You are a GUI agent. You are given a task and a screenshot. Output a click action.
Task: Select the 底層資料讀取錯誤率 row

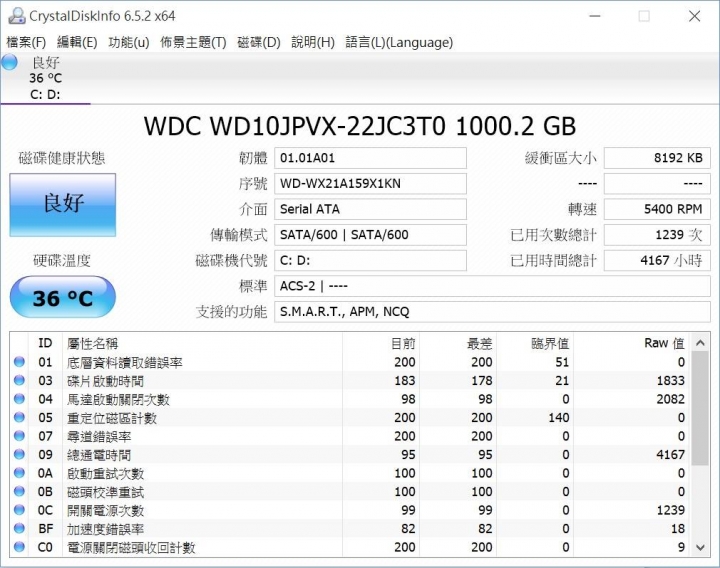tap(351, 362)
